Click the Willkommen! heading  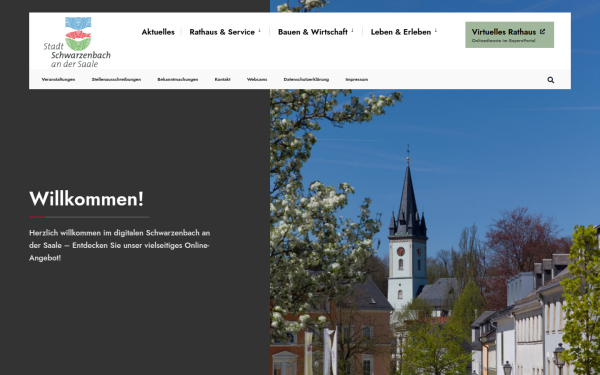pos(86,199)
